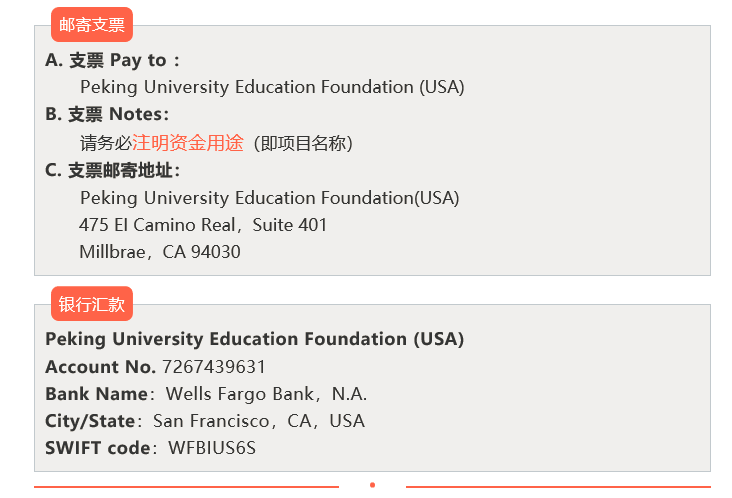Click the SWIFT code WFBIUS6S
The width and height of the screenshot is (732, 498).
pos(212,448)
